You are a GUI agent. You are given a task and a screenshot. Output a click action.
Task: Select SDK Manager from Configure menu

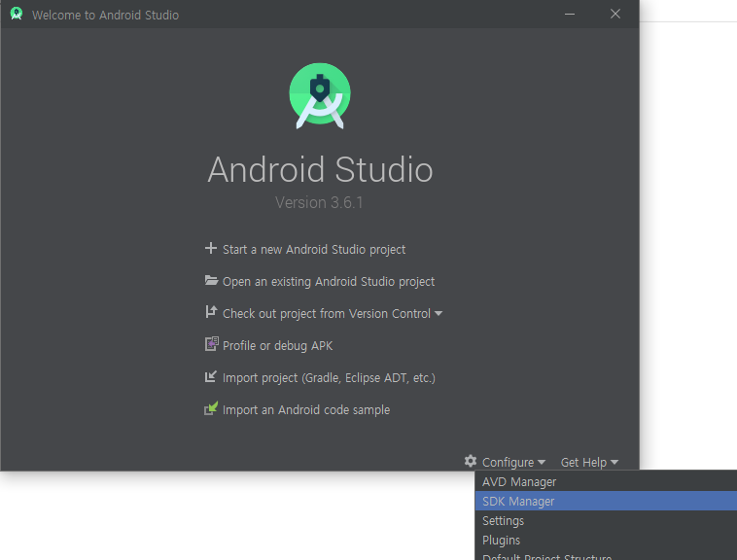point(606,501)
